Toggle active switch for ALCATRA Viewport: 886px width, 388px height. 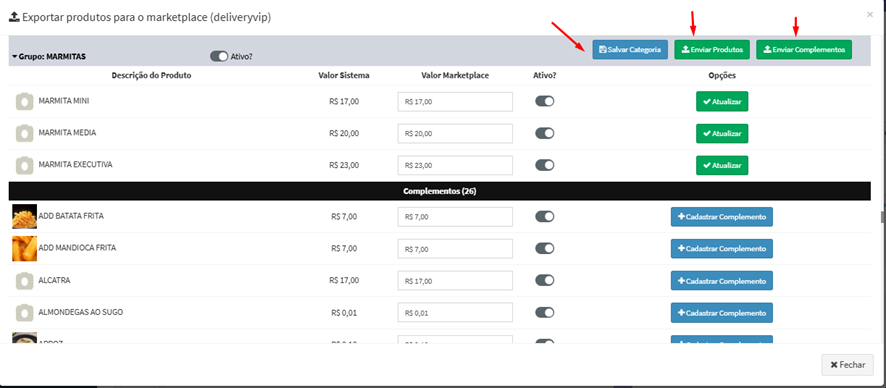coord(545,280)
